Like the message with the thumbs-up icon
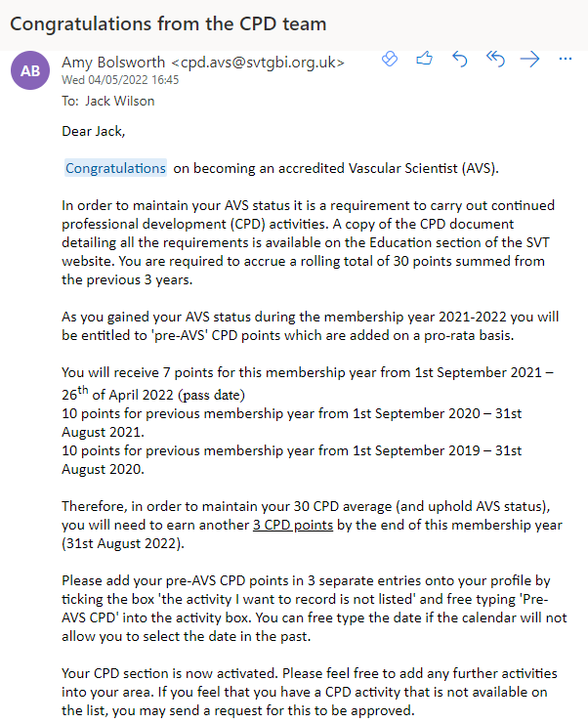588x723 pixels. coord(424,59)
